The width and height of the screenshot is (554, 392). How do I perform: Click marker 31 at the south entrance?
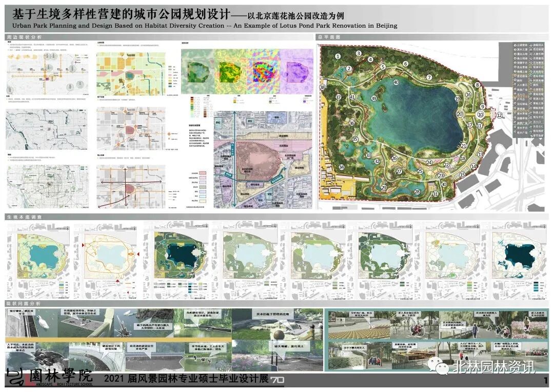tap(436, 194)
